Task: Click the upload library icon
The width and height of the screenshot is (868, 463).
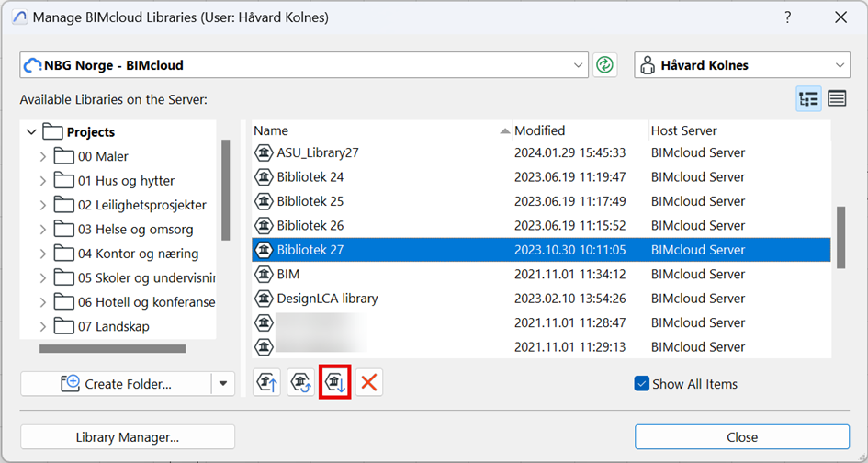Action: coord(266,383)
